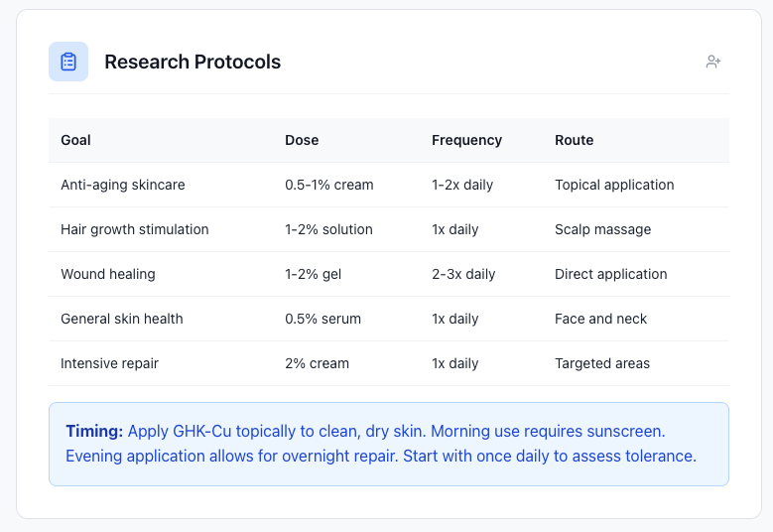Click the add user icon
This screenshot has width=773, height=532.
712,62
